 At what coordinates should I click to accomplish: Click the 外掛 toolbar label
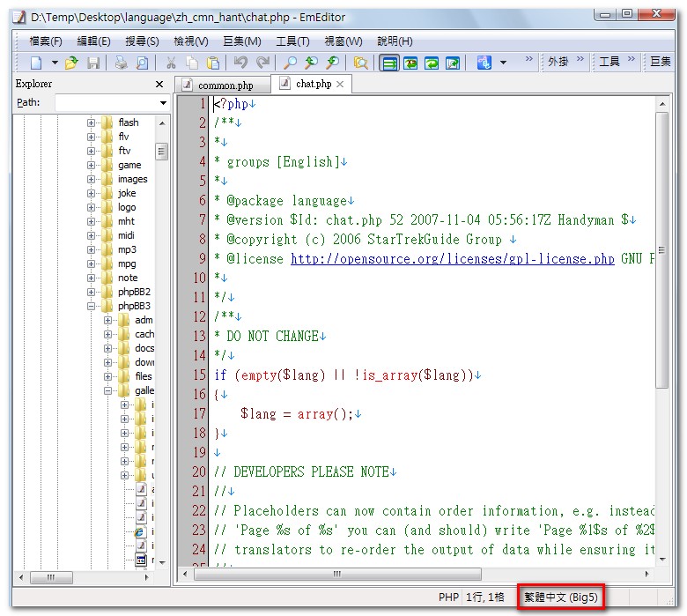pyautogui.click(x=558, y=62)
